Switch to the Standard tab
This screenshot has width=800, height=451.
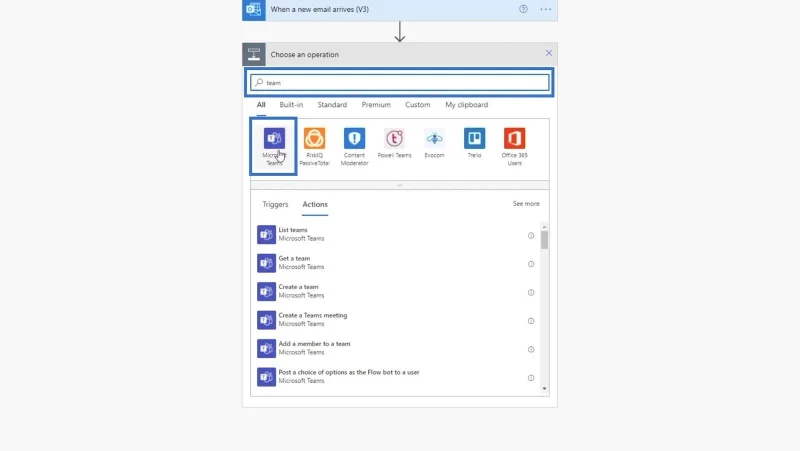[x=332, y=105]
